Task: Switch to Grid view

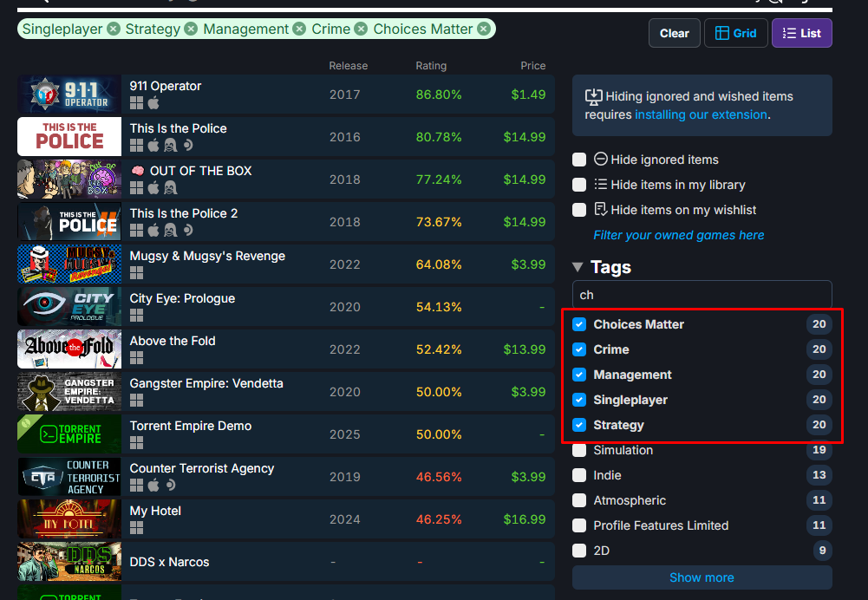Action: (735, 33)
